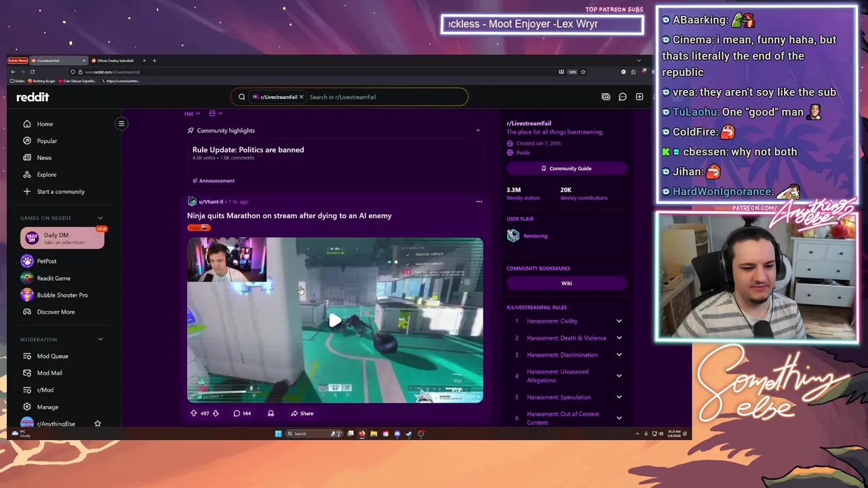868x488 pixels.
Task: Go back in the browser
Action: tap(13, 72)
